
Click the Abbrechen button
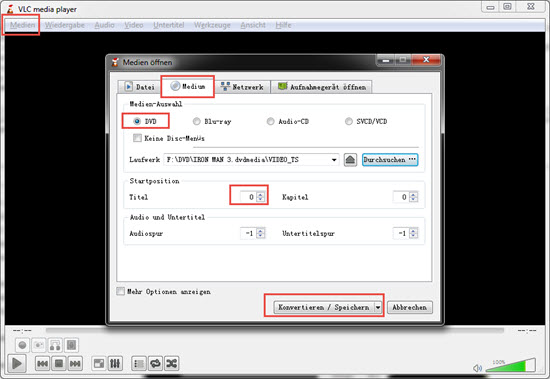click(410, 307)
